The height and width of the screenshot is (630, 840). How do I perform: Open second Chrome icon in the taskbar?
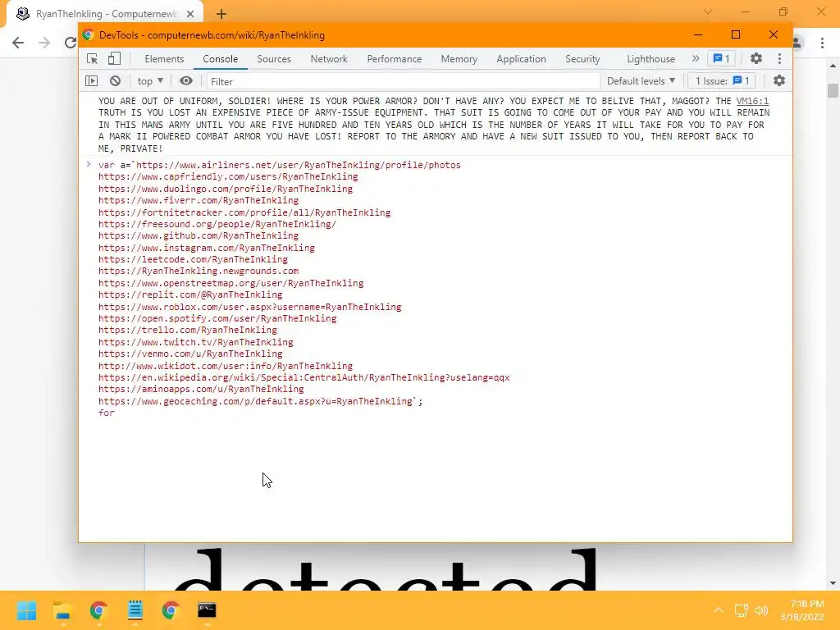[171, 610]
